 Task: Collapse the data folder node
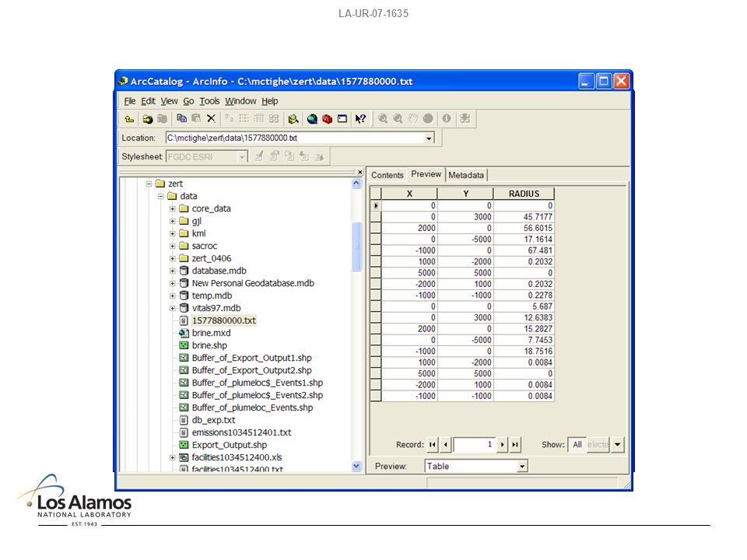coord(160,196)
